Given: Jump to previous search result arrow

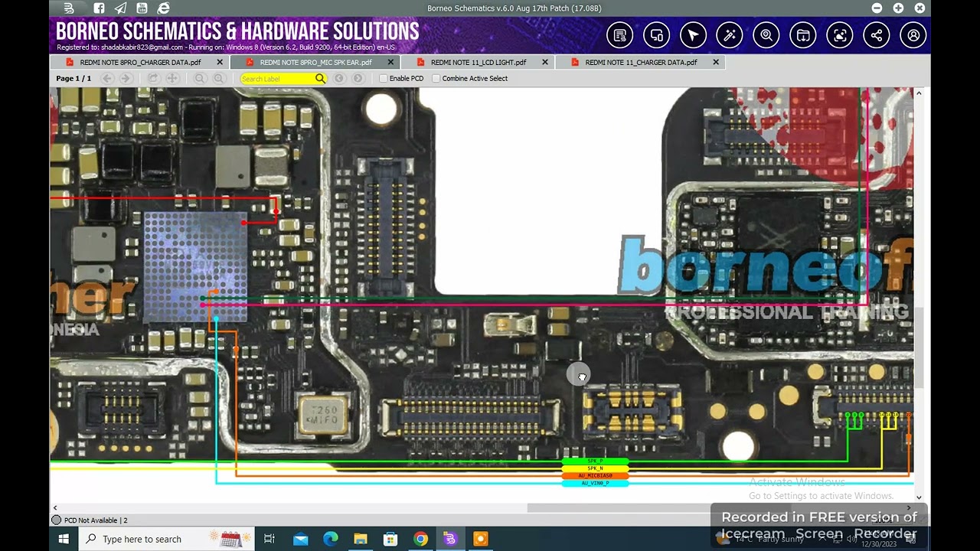Looking at the screenshot, I should click(x=339, y=78).
